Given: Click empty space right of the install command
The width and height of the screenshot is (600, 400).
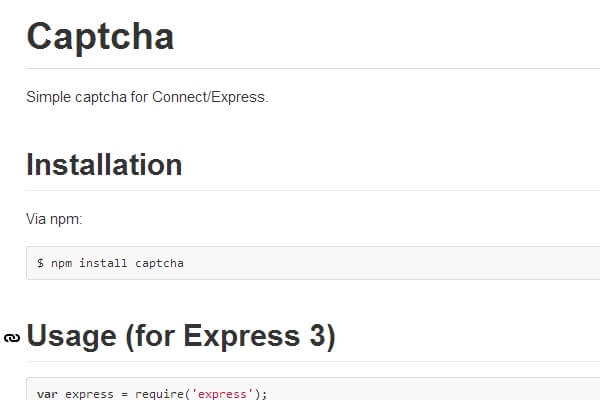Looking at the screenshot, I should (400, 263).
